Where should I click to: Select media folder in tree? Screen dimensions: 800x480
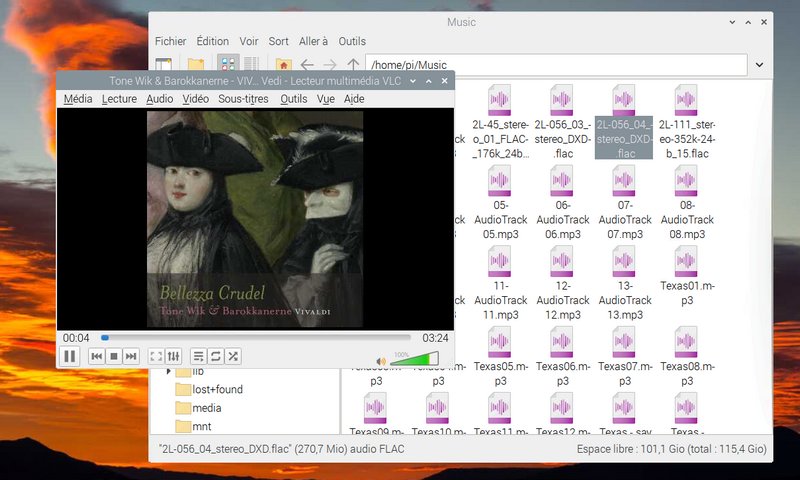[x=198, y=408]
